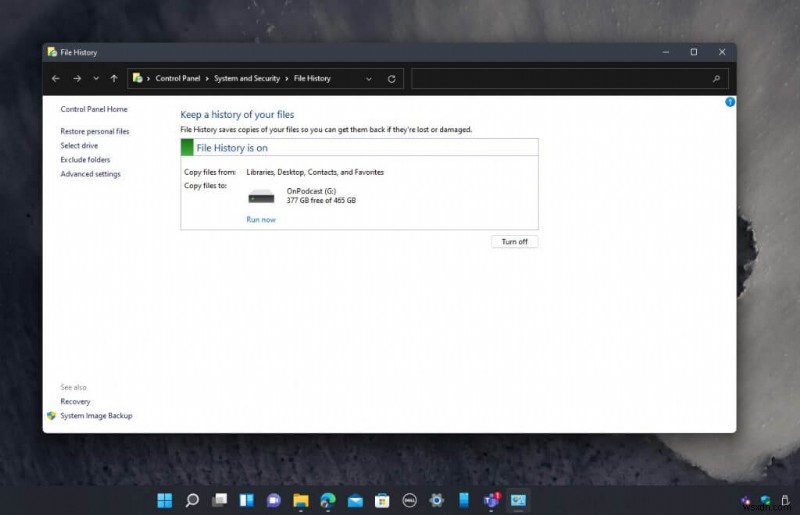Screen dimensions: 800x515
Task: Expand the chevron after System and Security
Action: (x=287, y=79)
